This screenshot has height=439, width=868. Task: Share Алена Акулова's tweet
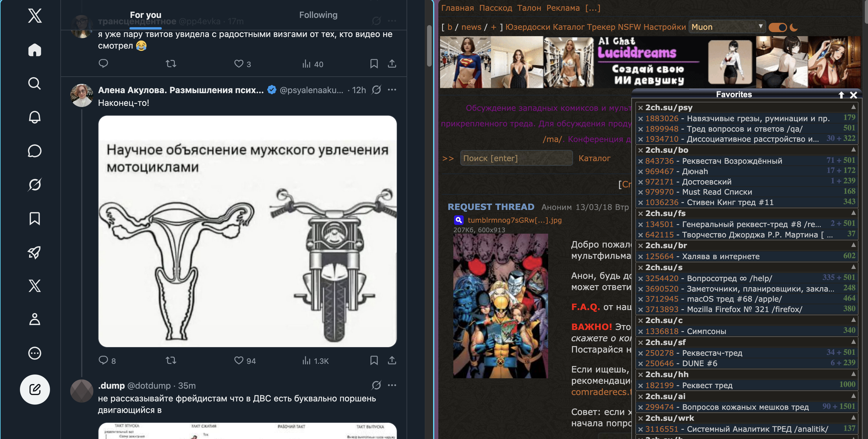pyautogui.click(x=392, y=360)
